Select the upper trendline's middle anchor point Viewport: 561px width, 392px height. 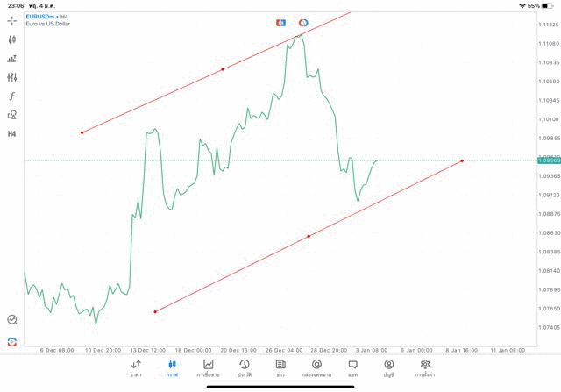[x=223, y=69]
